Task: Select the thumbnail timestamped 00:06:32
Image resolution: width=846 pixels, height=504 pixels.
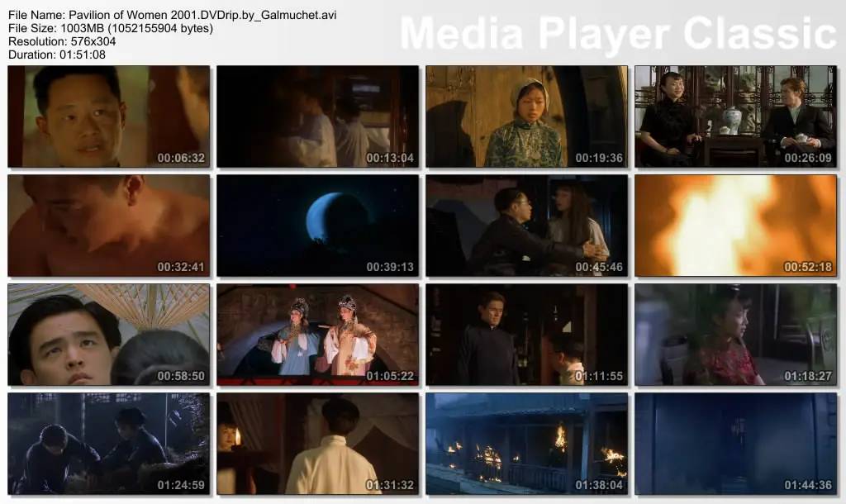Action: [x=109, y=116]
